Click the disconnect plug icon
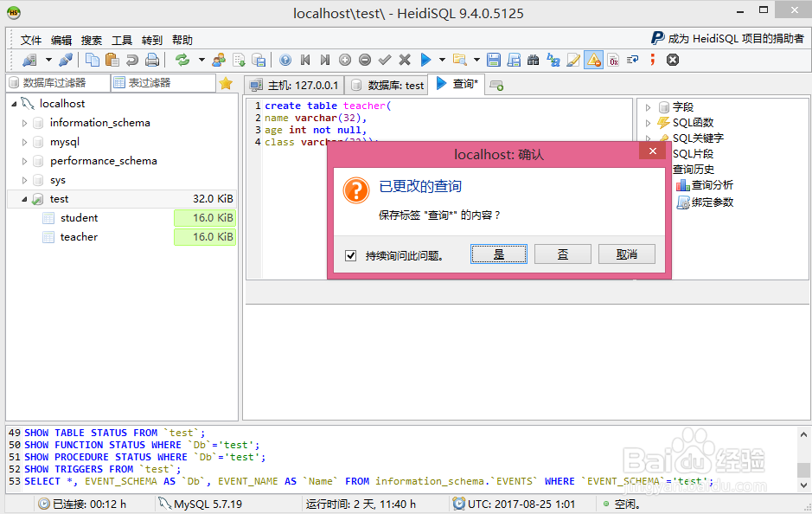The image size is (812, 514). click(x=66, y=60)
